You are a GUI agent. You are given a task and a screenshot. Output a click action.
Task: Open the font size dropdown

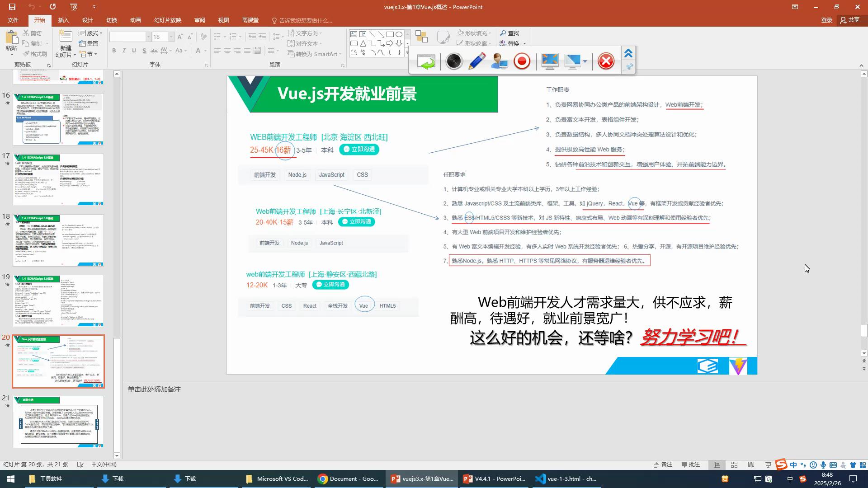pyautogui.click(x=171, y=37)
